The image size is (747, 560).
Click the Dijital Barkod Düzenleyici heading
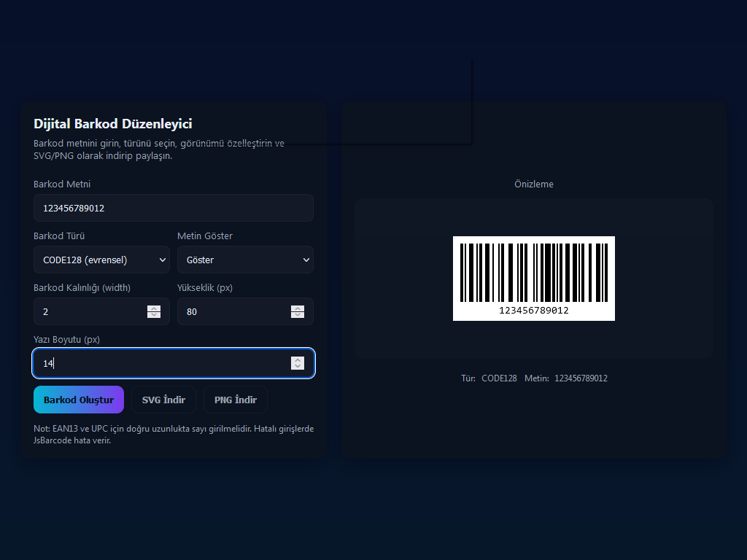pos(113,124)
